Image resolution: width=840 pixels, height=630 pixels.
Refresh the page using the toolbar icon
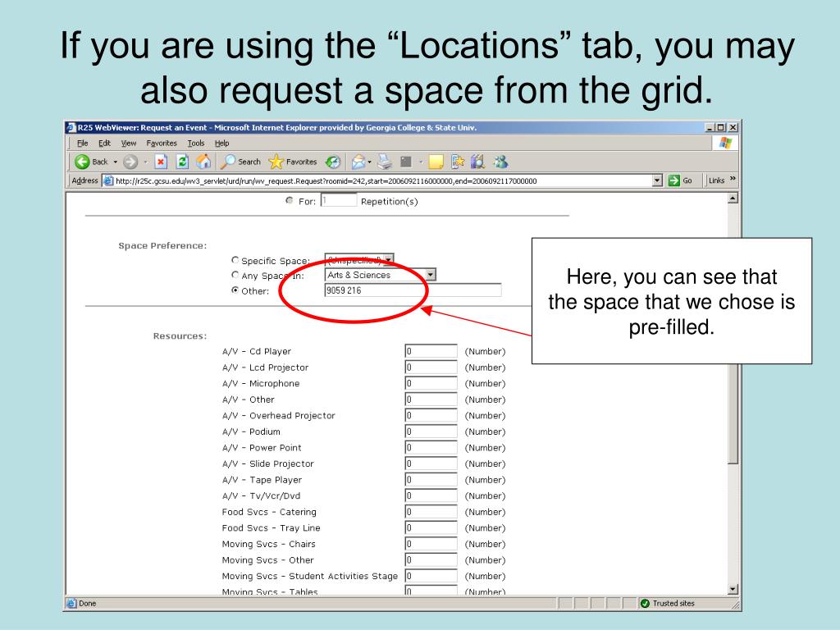coord(182,162)
